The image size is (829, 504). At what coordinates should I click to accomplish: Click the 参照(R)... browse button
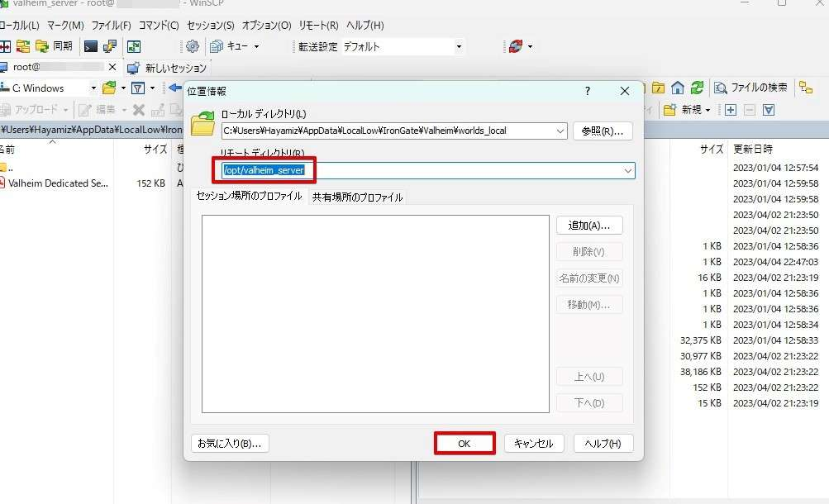[603, 131]
